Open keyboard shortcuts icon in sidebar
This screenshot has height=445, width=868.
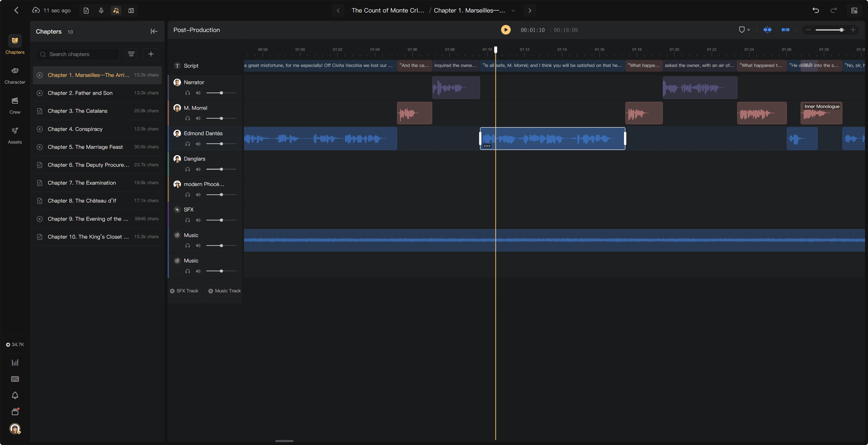click(x=15, y=379)
